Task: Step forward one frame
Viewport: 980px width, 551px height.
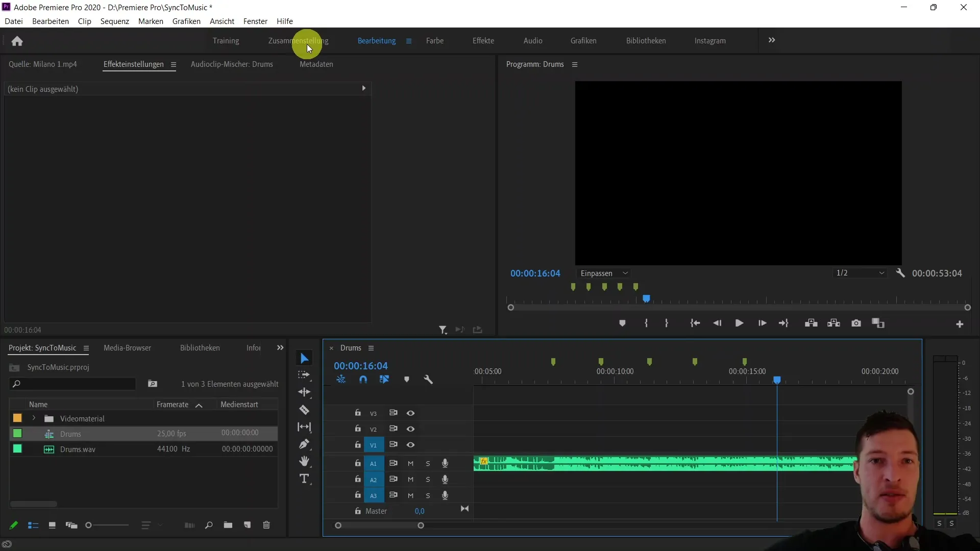Action: pos(762,323)
